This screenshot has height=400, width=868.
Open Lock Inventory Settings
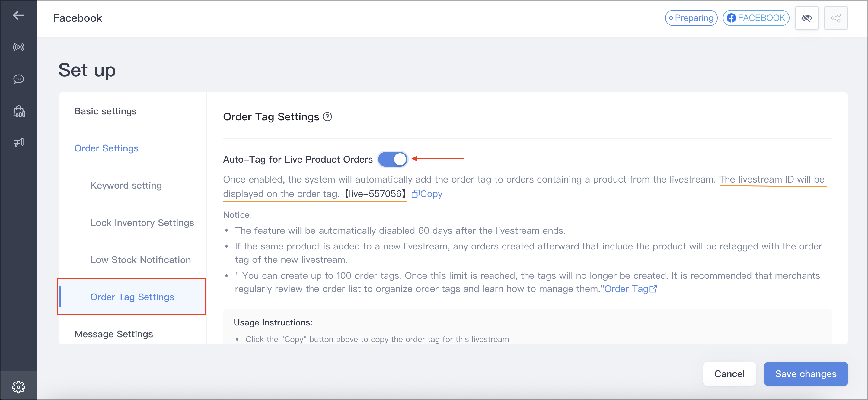[x=142, y=223]
